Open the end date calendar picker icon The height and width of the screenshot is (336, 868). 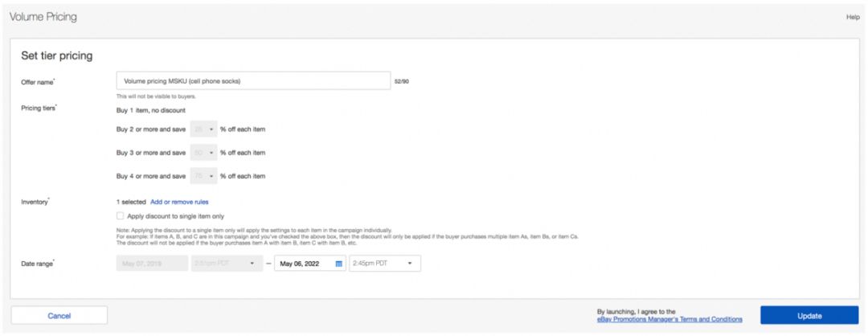[x=339, y=264]
